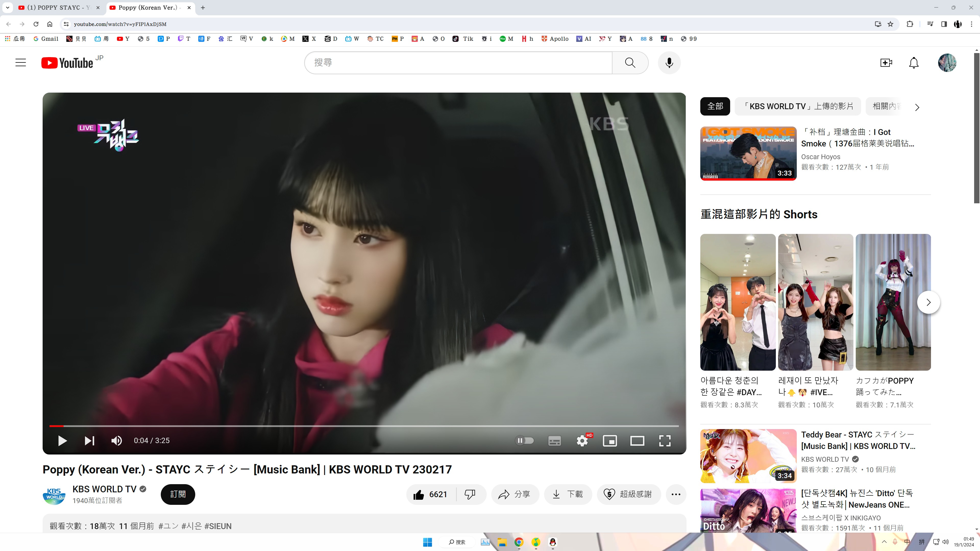980x551 pixels.
Task: Click the Create video icon
Action: click(x=886, y=63)
